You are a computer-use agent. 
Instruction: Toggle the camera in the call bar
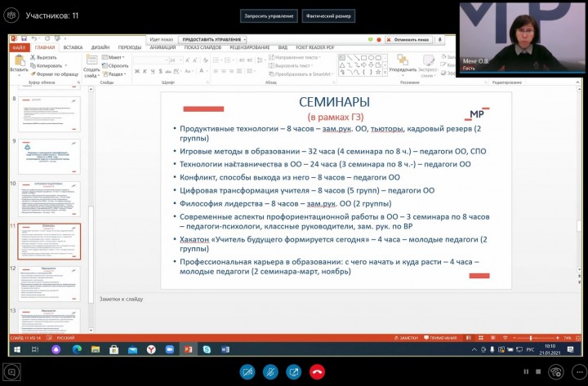click(247, 372)
